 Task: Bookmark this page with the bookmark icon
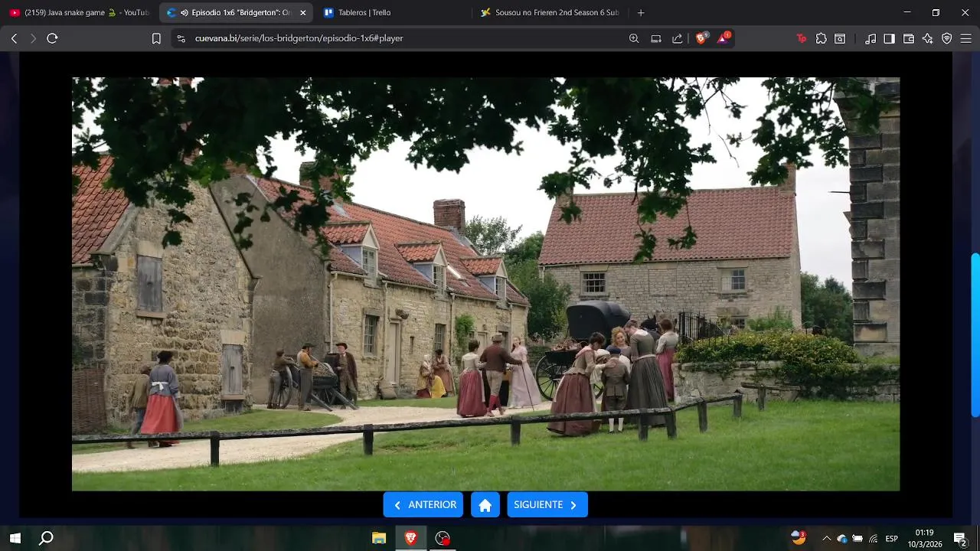pos(156,38)
